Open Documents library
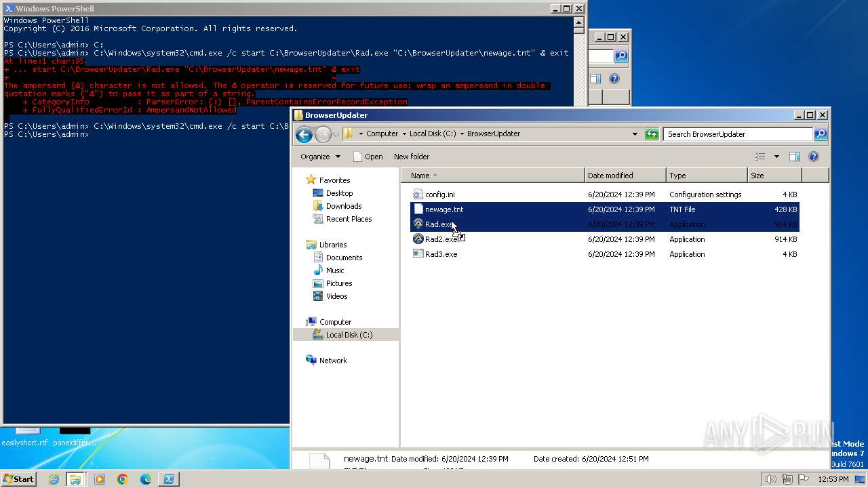This screenshot has width=868, height=488. [344, 258]
